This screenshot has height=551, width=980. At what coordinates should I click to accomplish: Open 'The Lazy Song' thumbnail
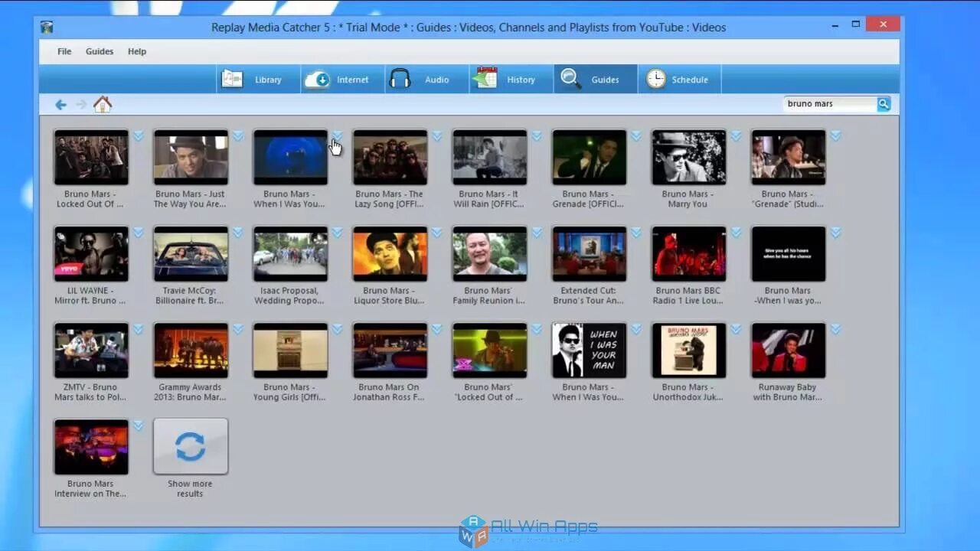point(390,157)
